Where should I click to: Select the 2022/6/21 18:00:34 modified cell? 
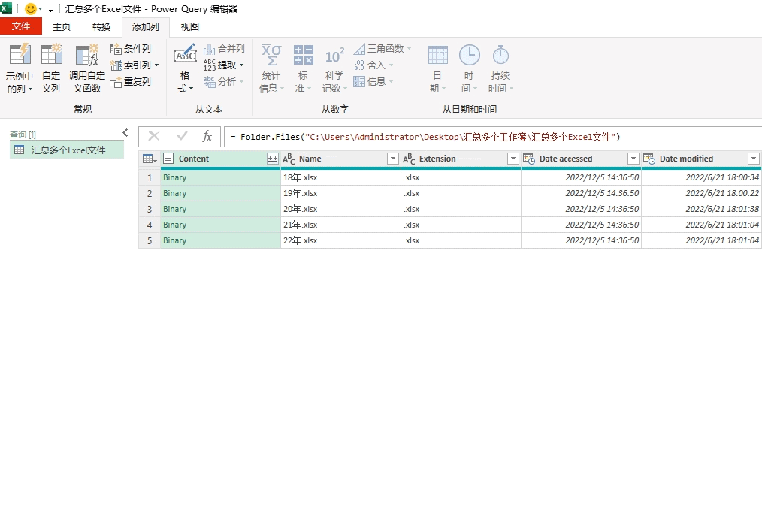pos(701,177)
